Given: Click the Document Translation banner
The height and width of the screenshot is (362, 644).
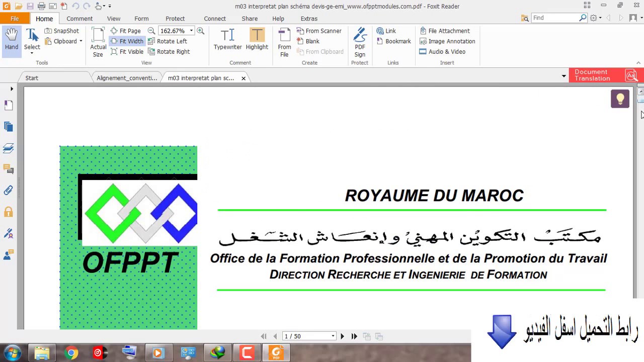Looking at the screenshot, I should point(606,75).
